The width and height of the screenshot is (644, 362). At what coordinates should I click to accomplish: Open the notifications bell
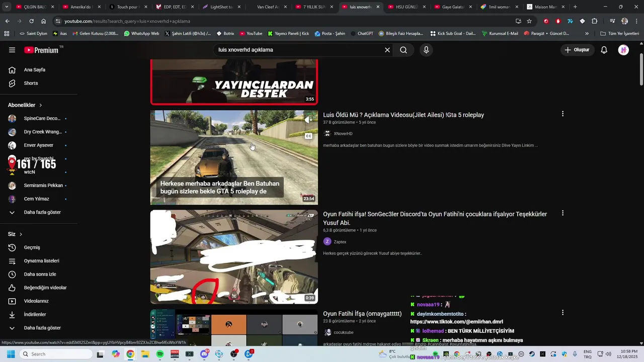(604, 50)
